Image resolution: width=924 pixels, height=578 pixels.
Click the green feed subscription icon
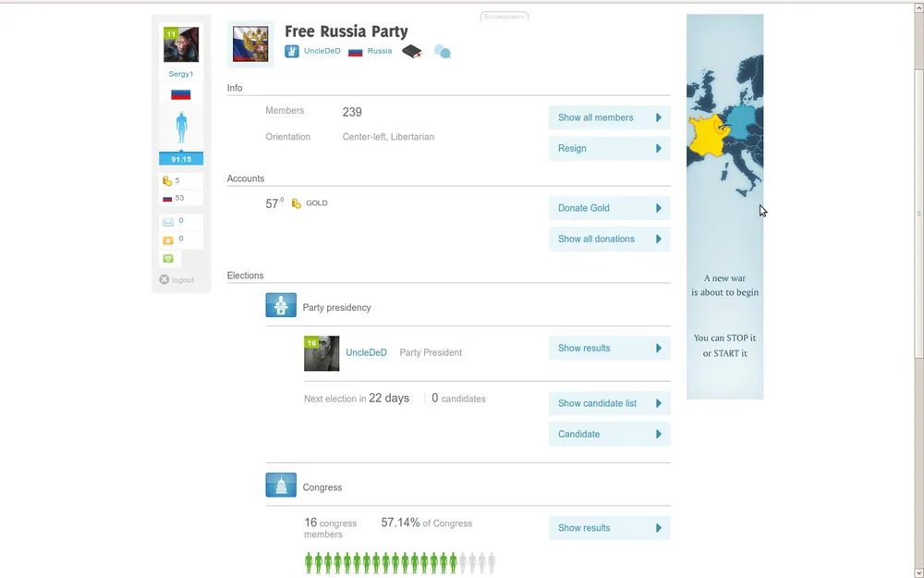168,258
